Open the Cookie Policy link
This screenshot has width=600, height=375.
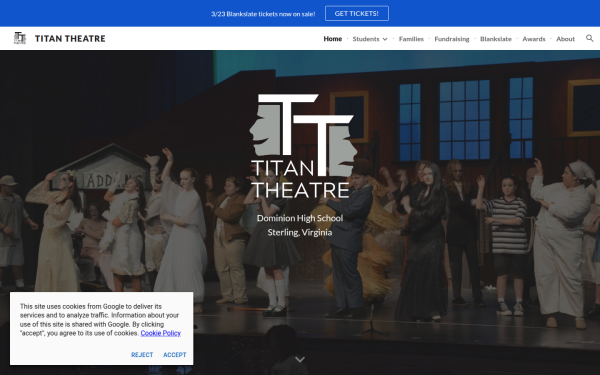pos(160,333)
